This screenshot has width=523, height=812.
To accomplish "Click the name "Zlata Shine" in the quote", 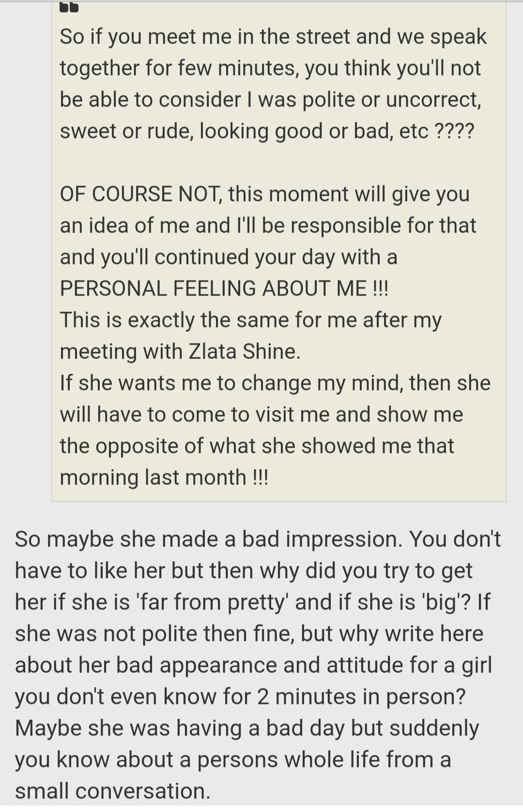I will click(x=243, y=352).
